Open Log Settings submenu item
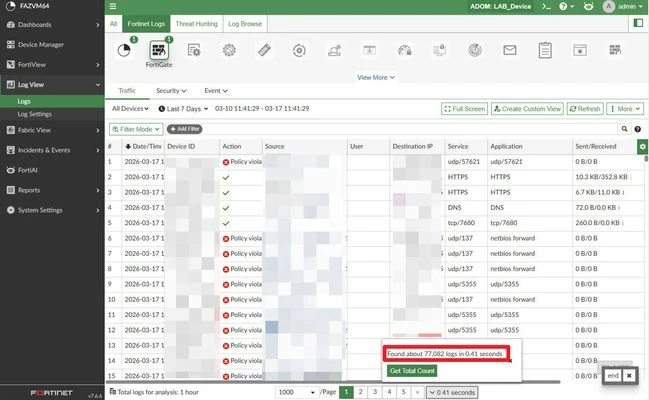649x400 pixels. tap(52, 114)
